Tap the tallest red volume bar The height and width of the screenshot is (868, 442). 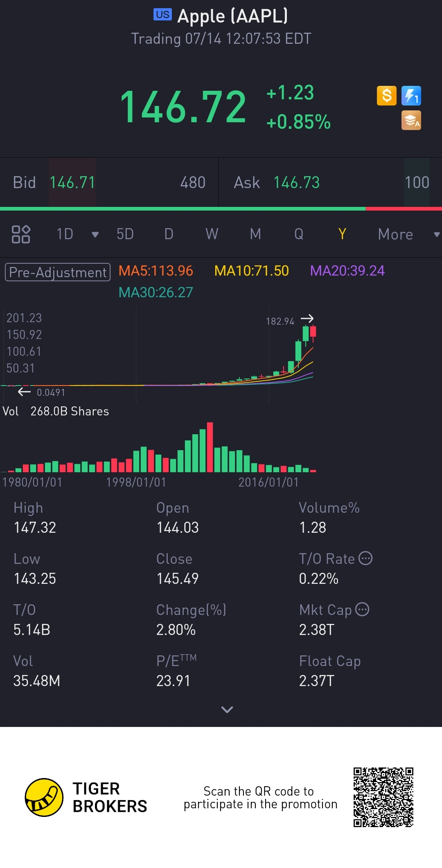210,447
